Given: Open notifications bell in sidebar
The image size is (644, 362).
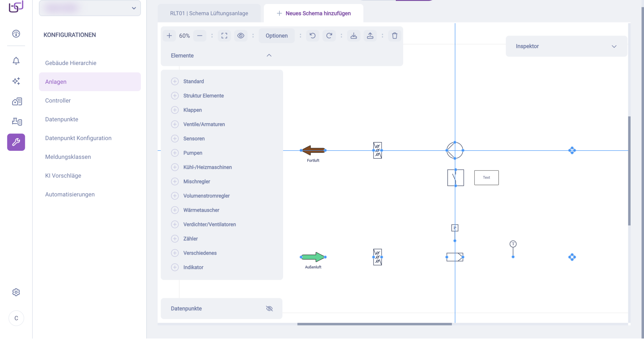Looking at the screenshot, I should 16,61.
